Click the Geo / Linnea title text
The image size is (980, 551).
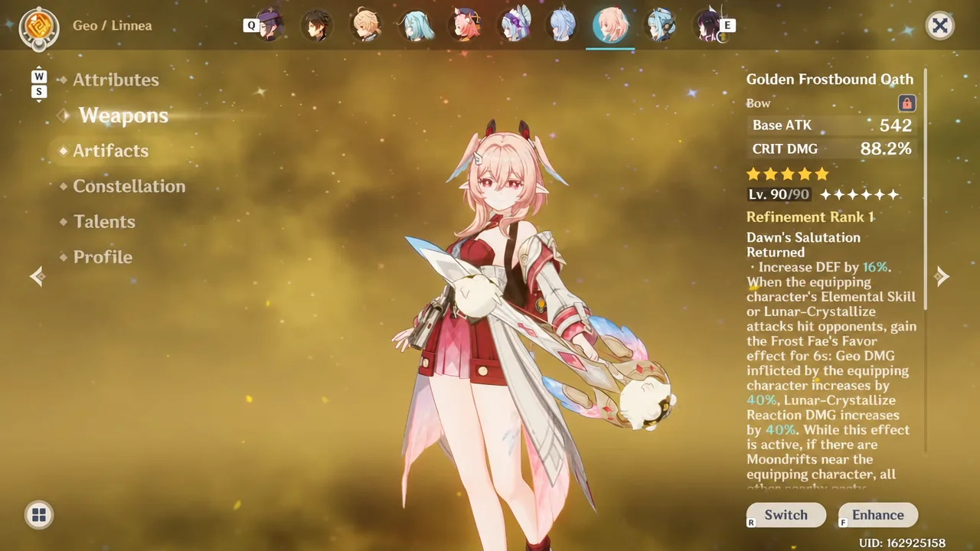(113, 25)
